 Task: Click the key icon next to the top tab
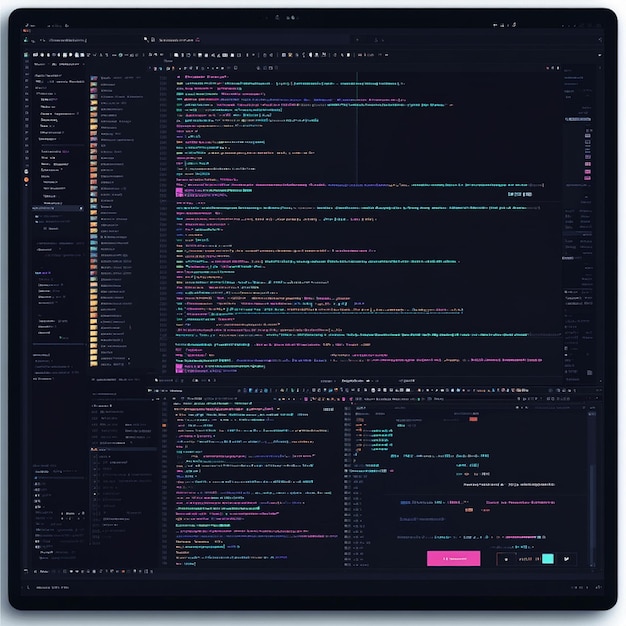click(146, 39)
